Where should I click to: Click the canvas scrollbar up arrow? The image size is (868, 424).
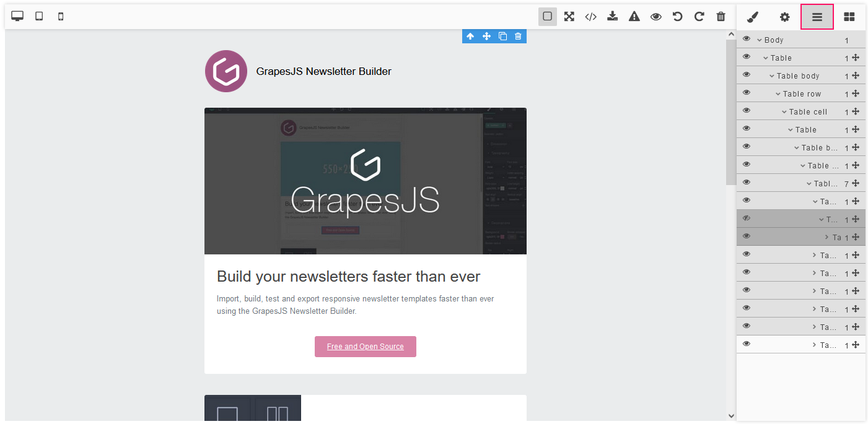click(x=731, y=35)
